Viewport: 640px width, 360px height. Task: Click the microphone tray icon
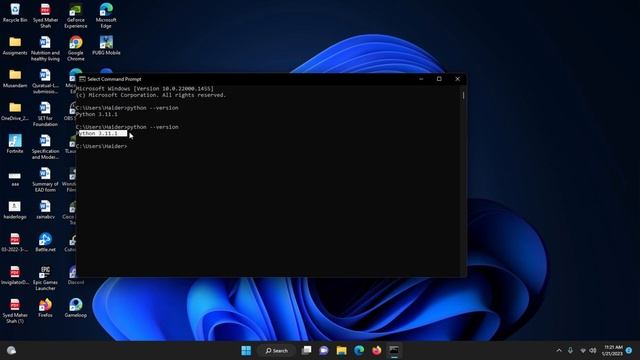570,350
